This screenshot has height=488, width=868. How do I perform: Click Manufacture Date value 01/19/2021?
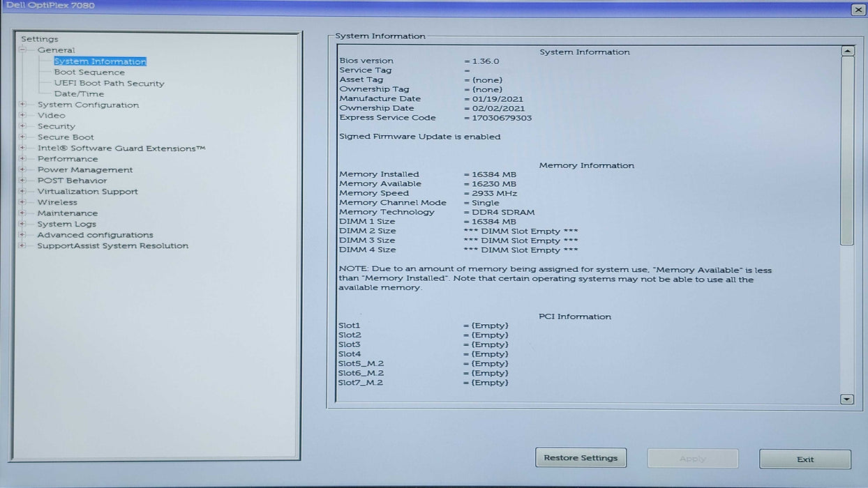pyautogui.click(x=497, y=99)
